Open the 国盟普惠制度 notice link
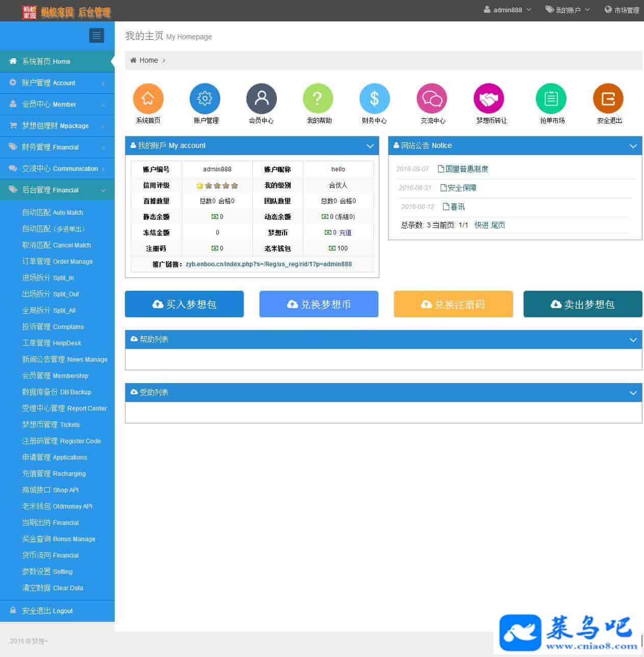The image size is (644, 657). click(467, 169)
